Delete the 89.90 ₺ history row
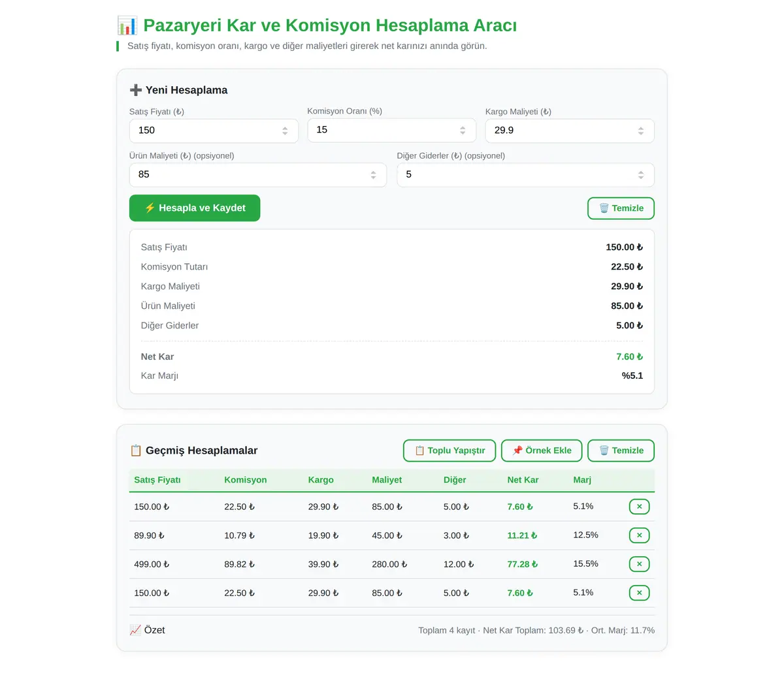784x681 pixels. coord(639,535)
